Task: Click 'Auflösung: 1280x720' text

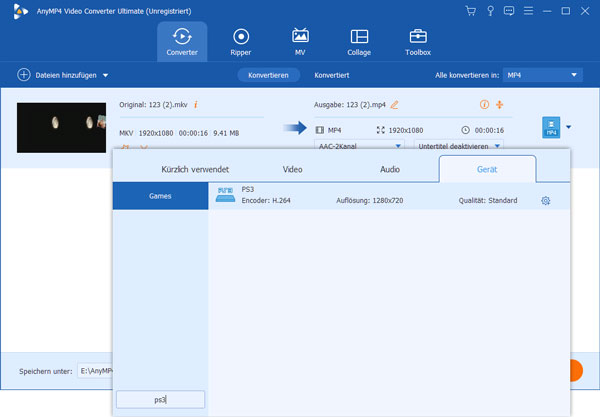Action: (x=370, y=200)
